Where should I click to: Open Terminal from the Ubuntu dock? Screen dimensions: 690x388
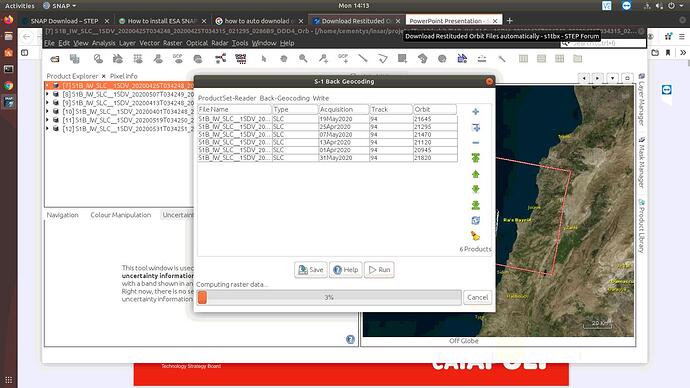[8, 69]
